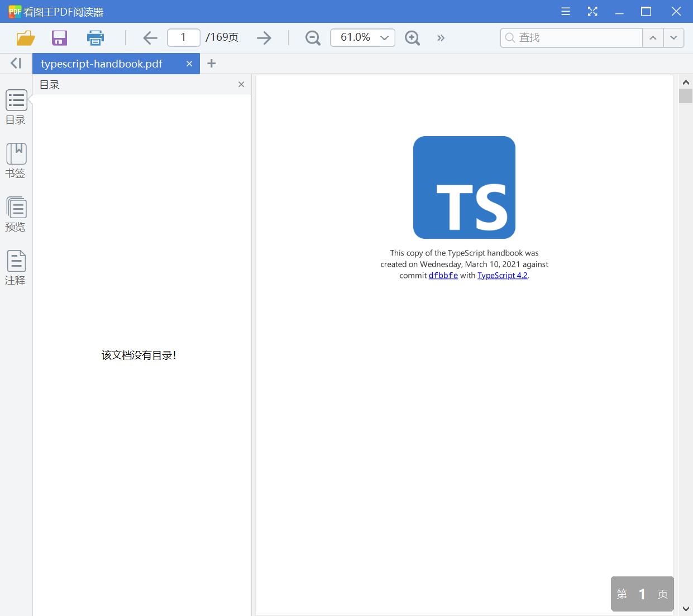The height and width of the screenshot is (616, 693).
Task: Expand the hidden toolbar tools with >>
Action: (x=441, y=37)
